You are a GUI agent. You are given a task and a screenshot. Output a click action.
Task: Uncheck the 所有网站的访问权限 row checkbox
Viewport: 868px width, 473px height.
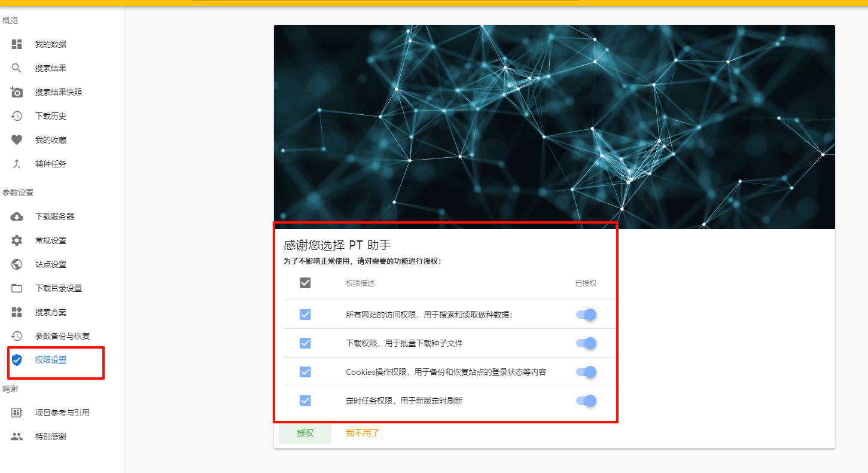[305, 315]
